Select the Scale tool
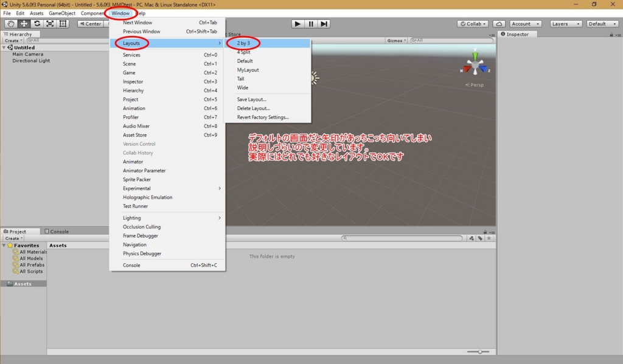Image resolution: width=623 pixels, height=364 pixels. 50,24
